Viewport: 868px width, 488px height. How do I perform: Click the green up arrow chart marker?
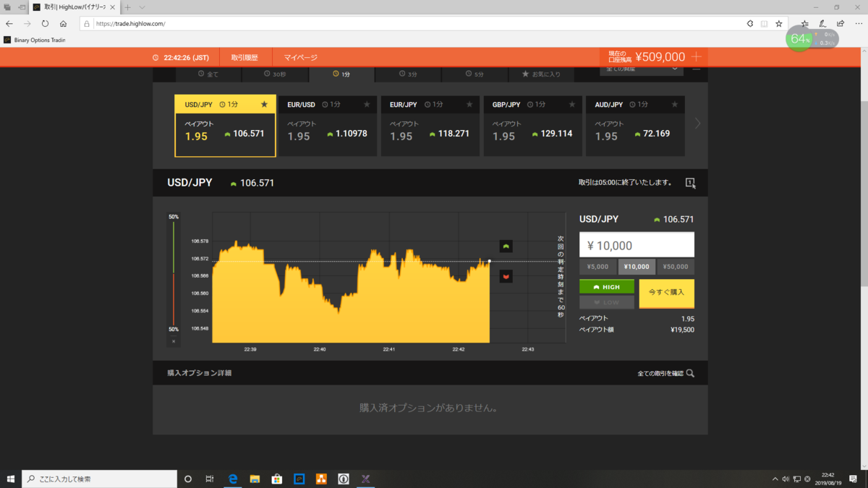(506, 246)
